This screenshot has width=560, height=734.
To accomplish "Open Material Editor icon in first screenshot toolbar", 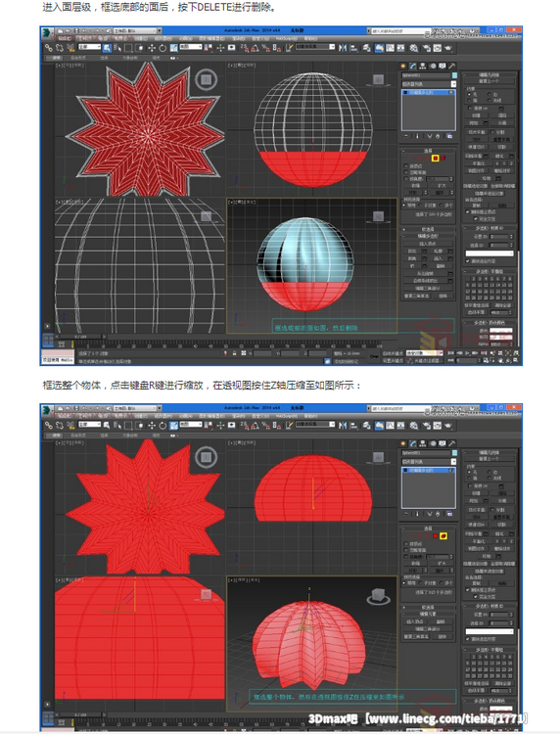I will coord(413,48).
